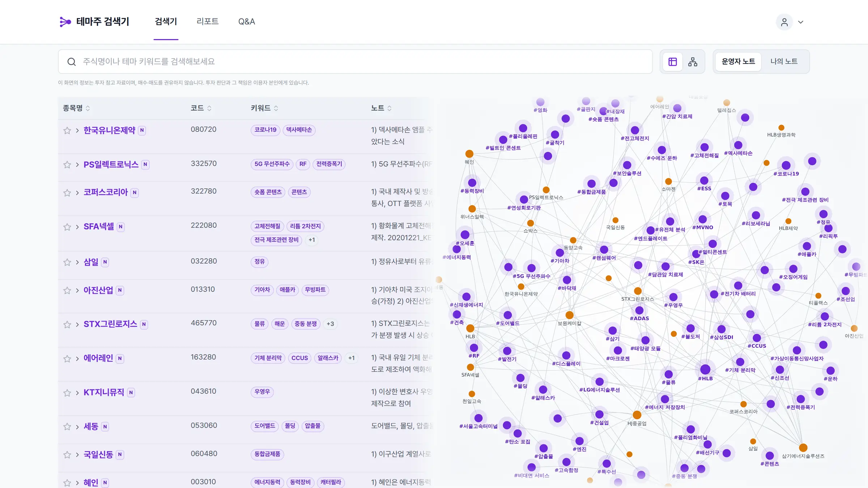
Task: Select the #CCUS graph node
Action: [x=757, y=338]
